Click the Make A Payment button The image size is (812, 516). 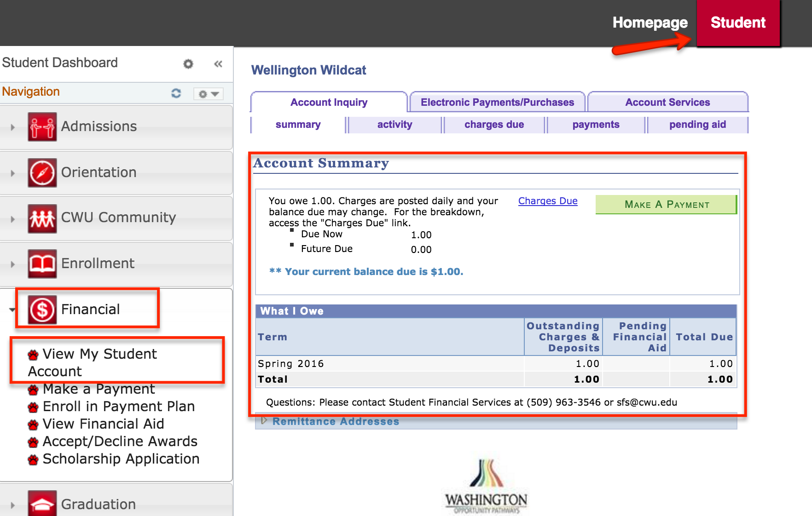[666, 205]
